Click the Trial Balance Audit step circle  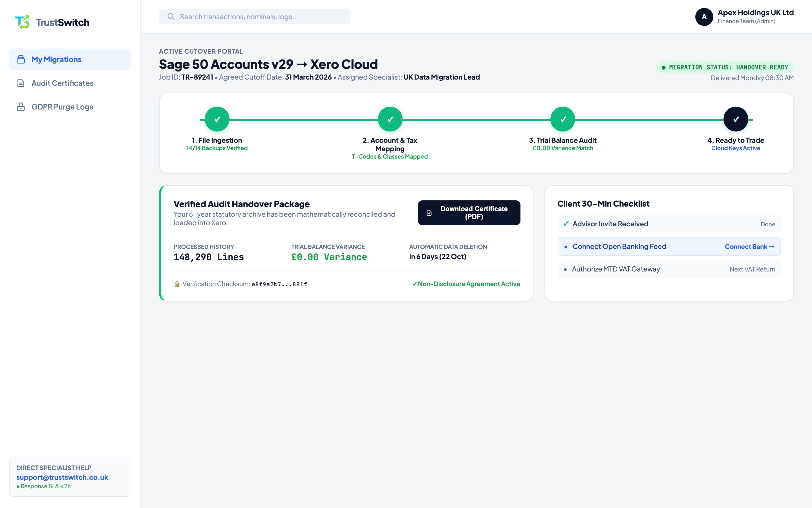(x=563, y=119)
